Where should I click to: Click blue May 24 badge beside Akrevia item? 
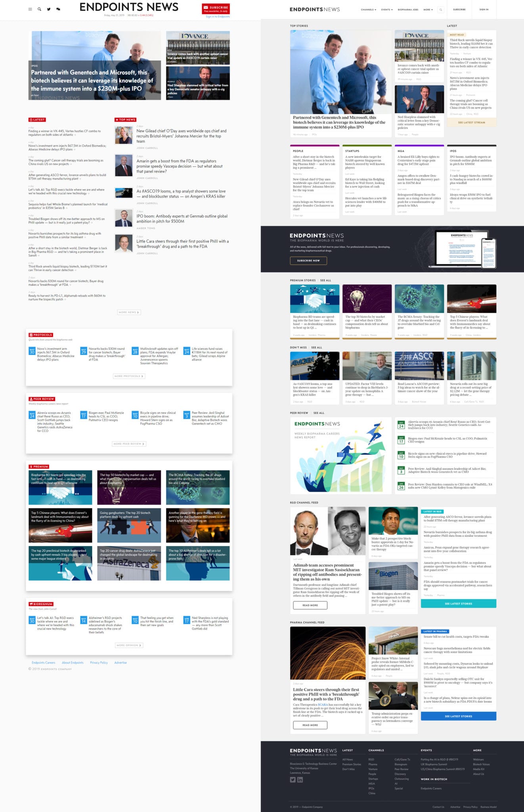click(x=32, y=415)
